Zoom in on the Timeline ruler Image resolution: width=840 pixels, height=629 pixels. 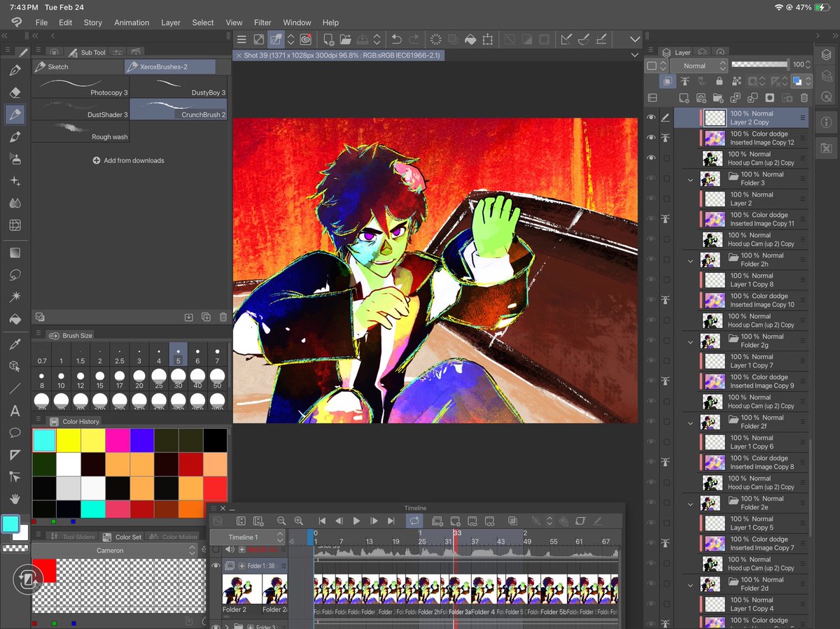coord(298,521)
